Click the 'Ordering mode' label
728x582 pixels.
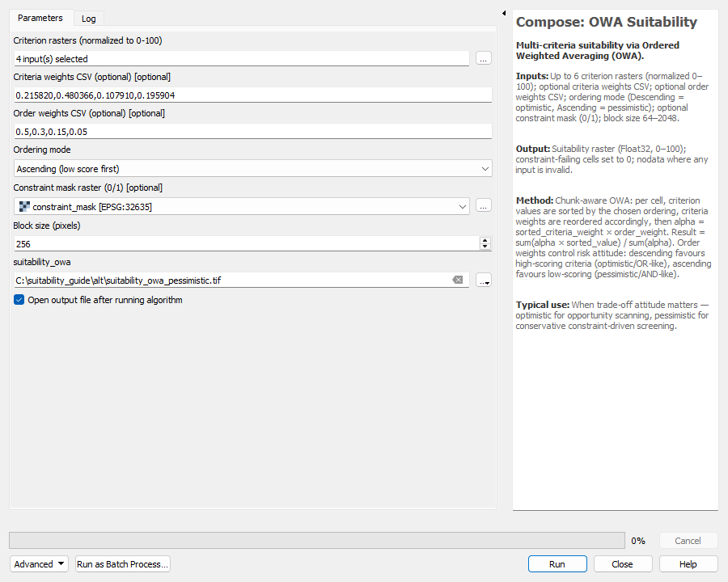point(42,150)
